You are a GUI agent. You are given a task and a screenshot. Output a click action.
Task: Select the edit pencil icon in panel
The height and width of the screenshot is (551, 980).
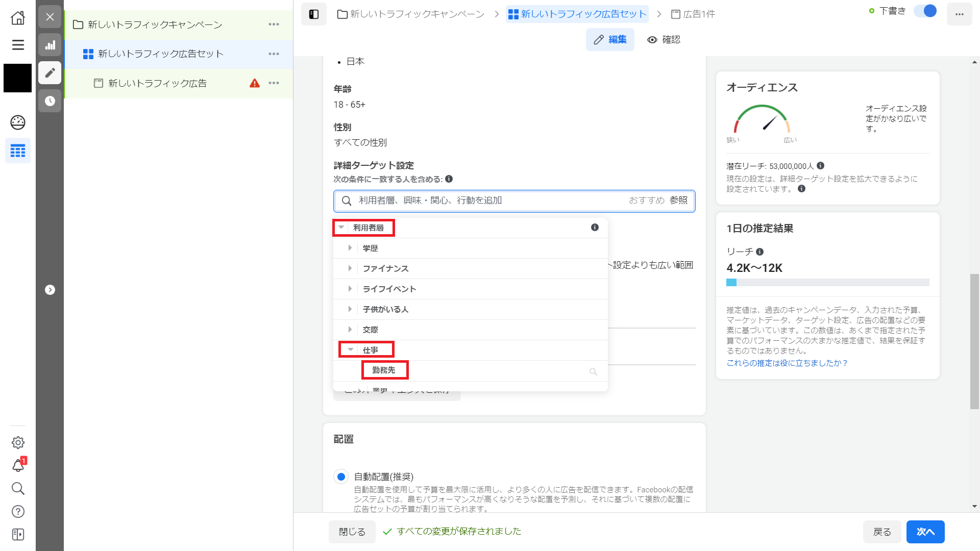click(x=50, y=73)
